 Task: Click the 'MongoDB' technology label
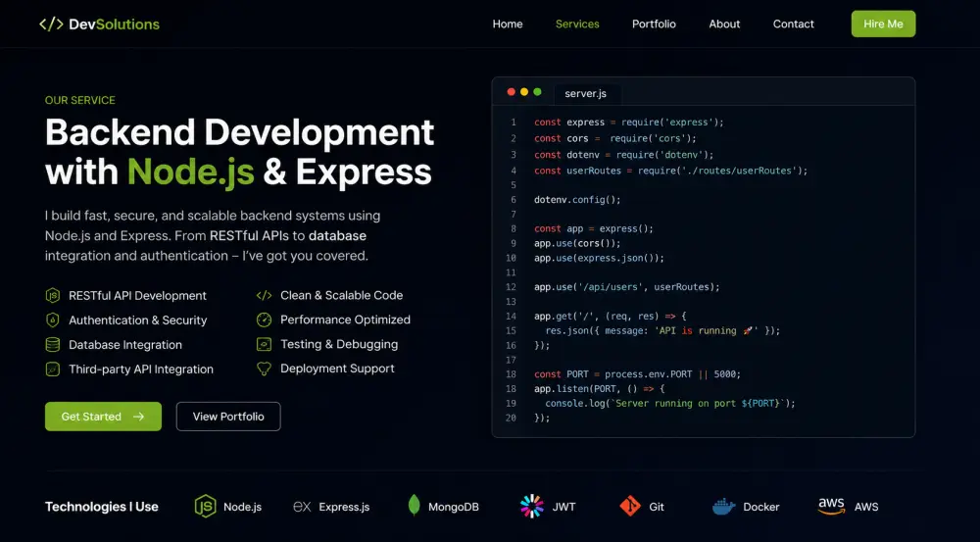(x=453, y=507)
